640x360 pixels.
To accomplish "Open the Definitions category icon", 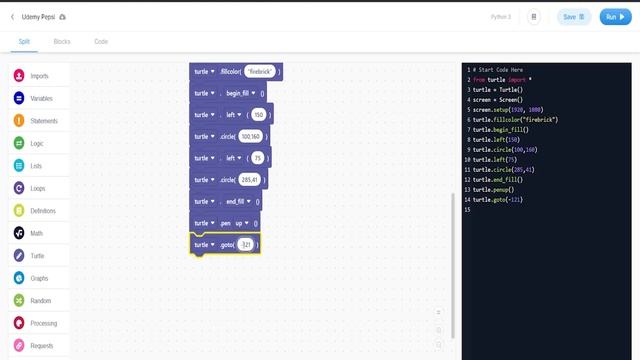I will click(19, 210).
